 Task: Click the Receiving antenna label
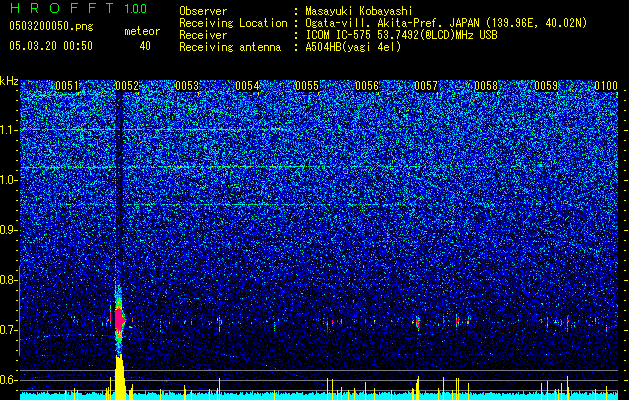click(230, 47)
